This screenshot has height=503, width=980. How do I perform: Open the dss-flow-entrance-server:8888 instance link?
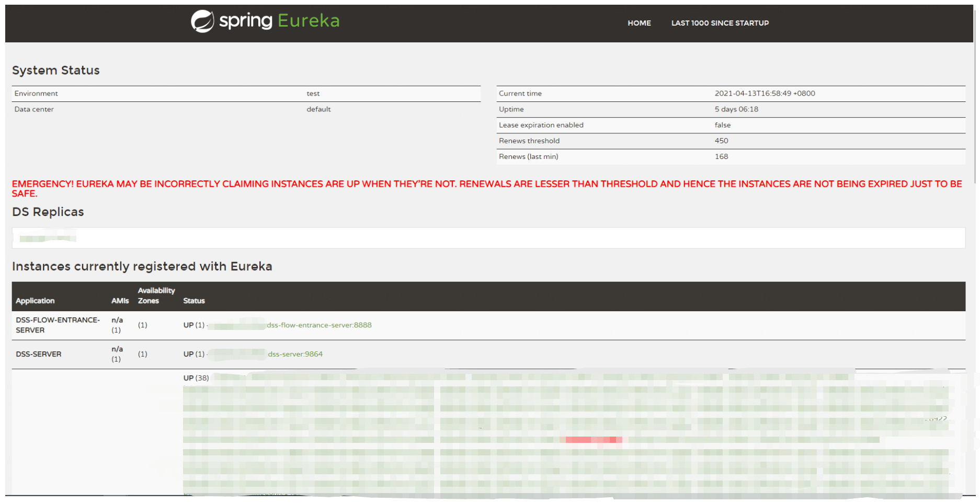pyautogui.click(x=319, y=325)
